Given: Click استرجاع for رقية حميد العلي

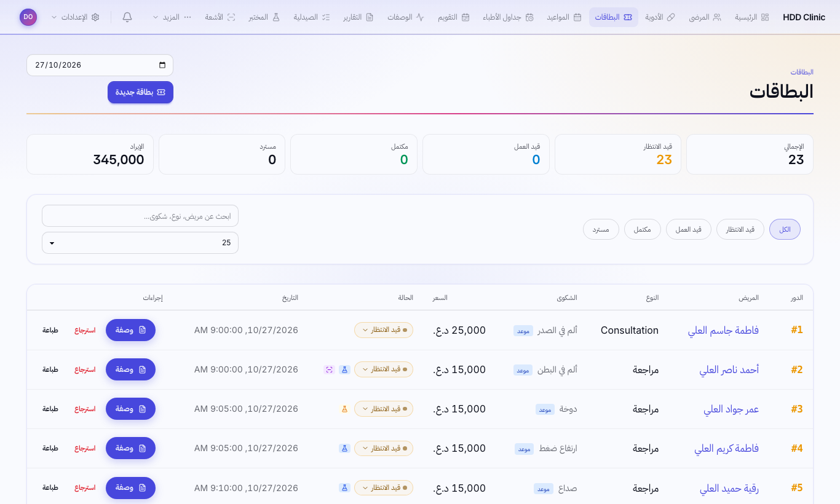Looking at the screenshot, I should [85, 487].
